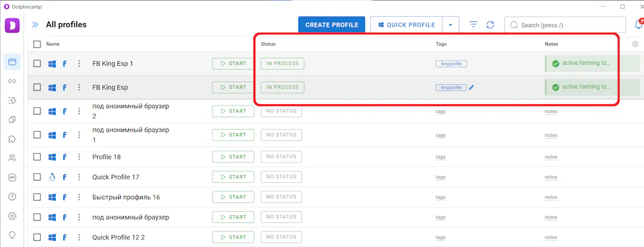Image resolution: width=644 pixels, height=247 pixels.
Task: Open IN PROCESS status of FB King Esp 1
Action: click(282, 63)
